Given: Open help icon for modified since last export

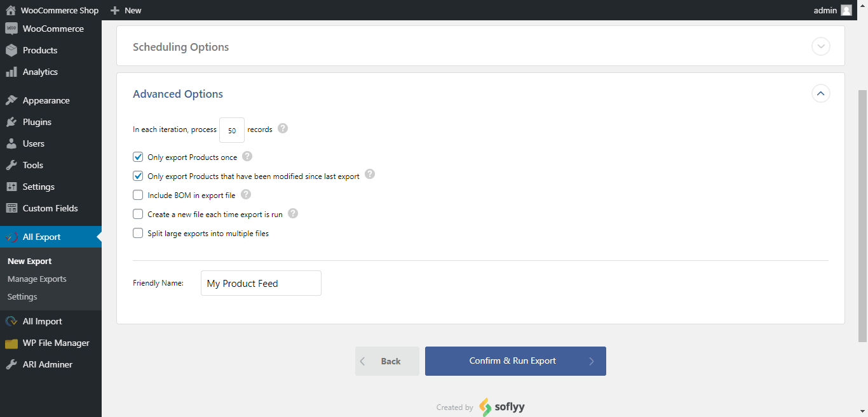Looking at the screenshot, I should click(370, 174).
